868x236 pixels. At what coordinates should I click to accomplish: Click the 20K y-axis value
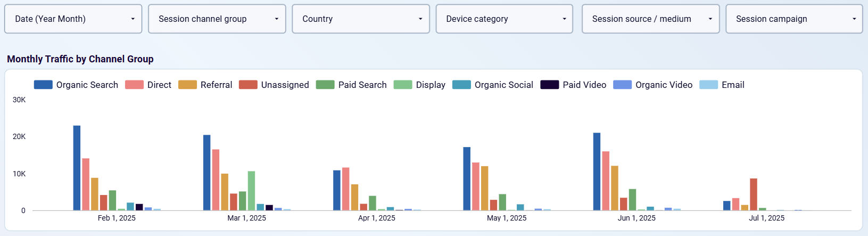click(19, 136)
